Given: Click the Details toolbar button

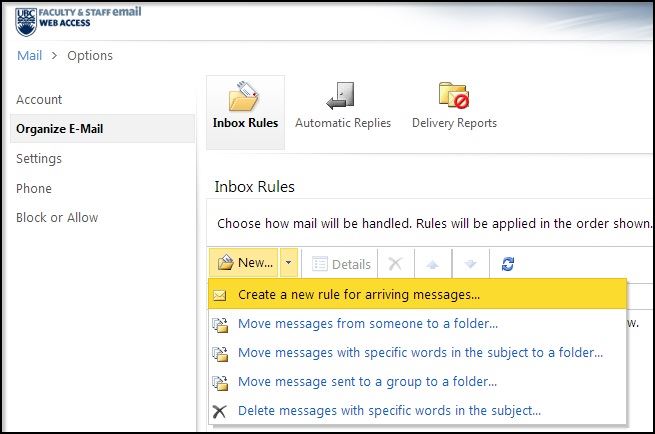Looking at the screenshot, I should tap(342, 264).
